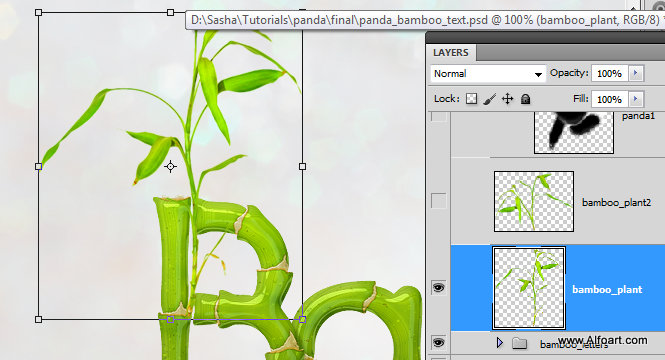Select the panda1 layer name
Screen dimensions: 665x360
coord(638,116)
